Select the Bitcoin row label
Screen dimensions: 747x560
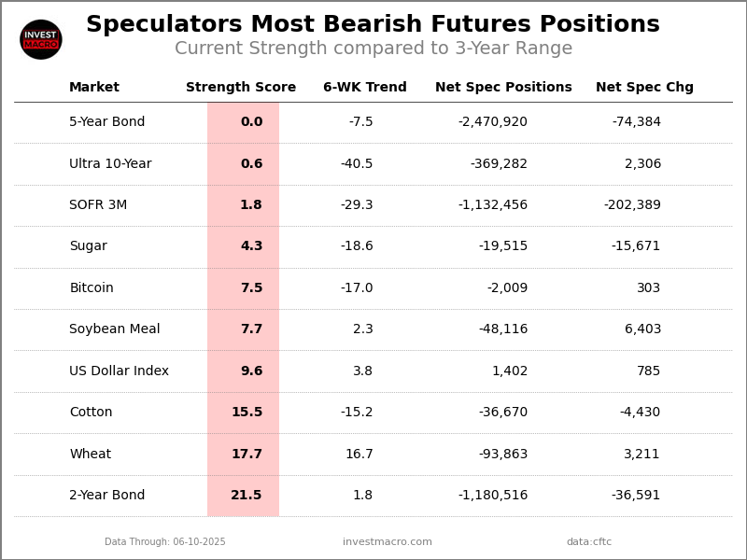coord(92,288)
